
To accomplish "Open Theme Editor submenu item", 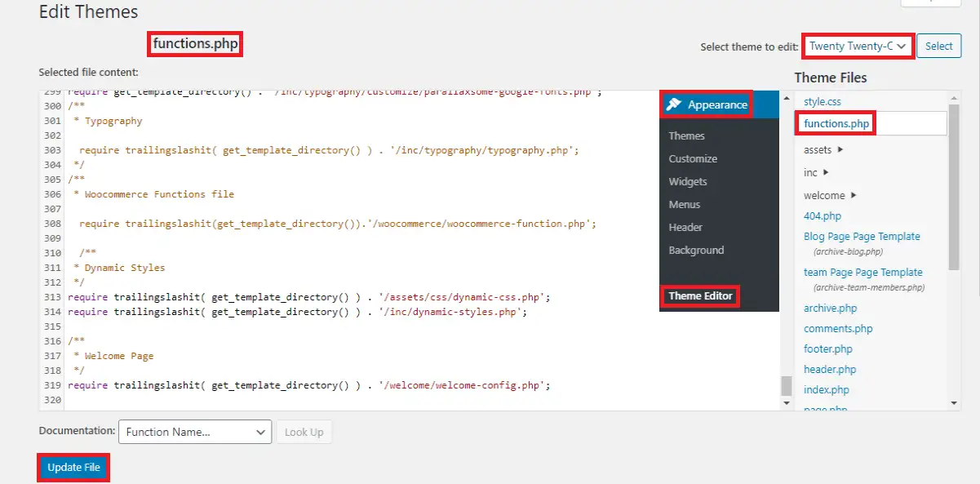I will 700,295.
